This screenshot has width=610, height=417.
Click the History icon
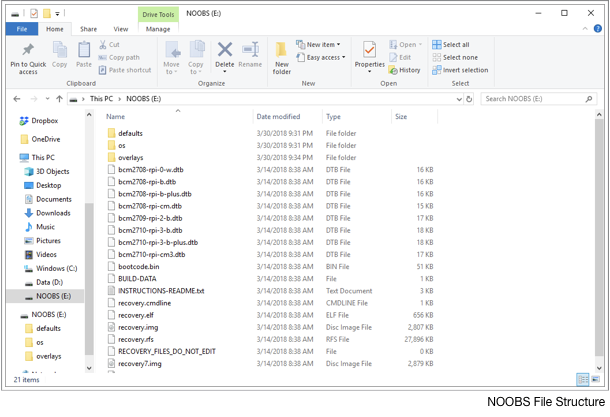coord(393,70)
